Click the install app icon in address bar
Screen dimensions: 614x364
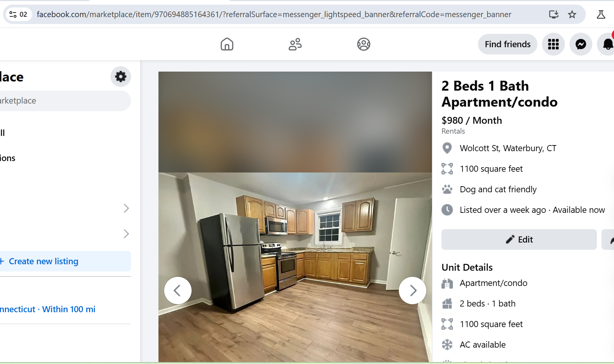[x=553, y=14]
